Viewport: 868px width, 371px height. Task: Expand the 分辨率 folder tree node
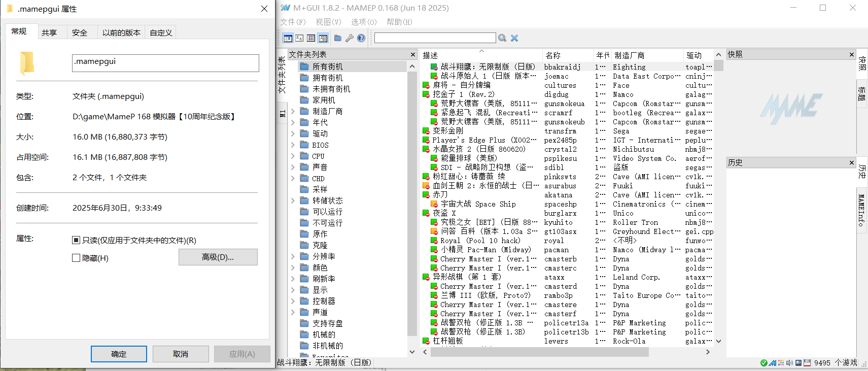[x=293, y=256]
